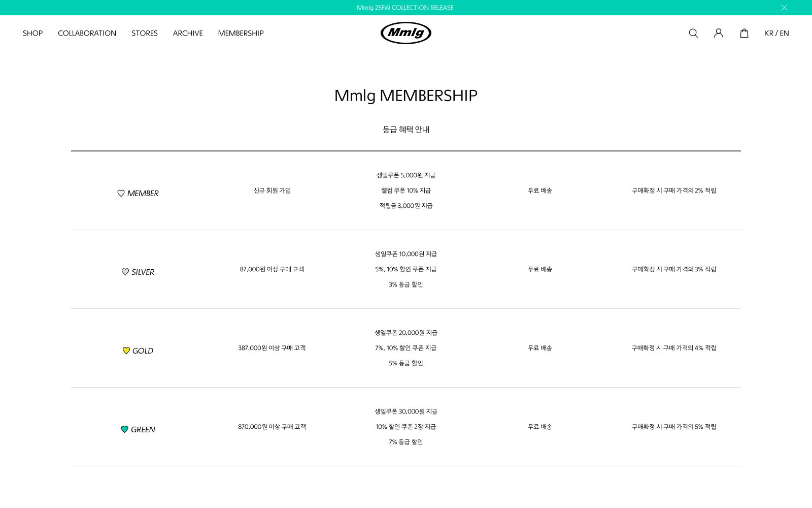Screen dimensions: 812x508
Task: Click the GOLD tier label
Action: (143, 351)
